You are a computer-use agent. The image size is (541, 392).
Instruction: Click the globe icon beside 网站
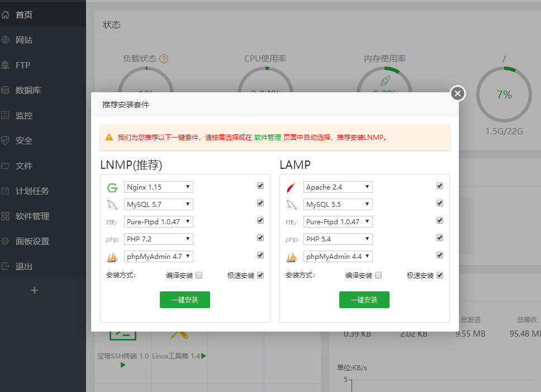(5, 40)
